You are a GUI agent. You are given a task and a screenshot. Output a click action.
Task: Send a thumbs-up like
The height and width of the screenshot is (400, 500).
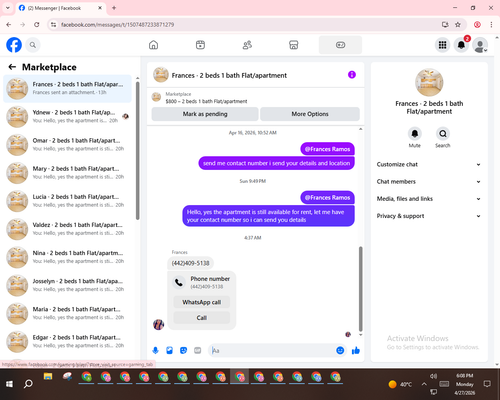click(356, 350)
